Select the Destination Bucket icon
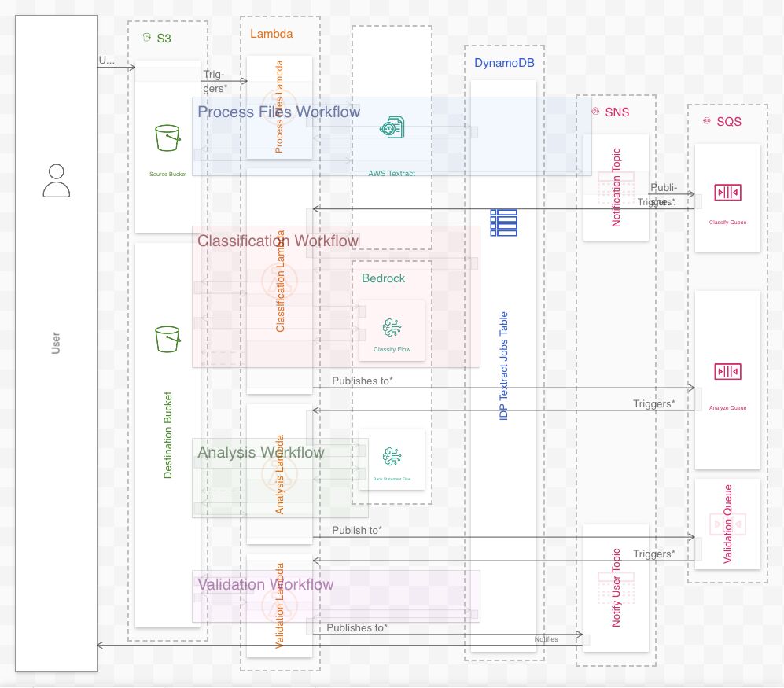Image resolution: width=784 pixels, height=688 pixels. pyautogui.click(x=167, y=339)
